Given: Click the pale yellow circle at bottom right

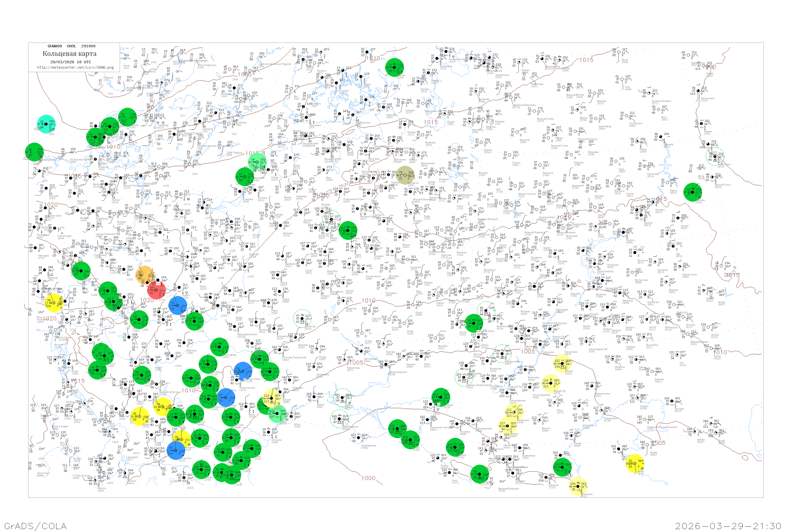Looking at the screenshot, I should tap(578, 486).
